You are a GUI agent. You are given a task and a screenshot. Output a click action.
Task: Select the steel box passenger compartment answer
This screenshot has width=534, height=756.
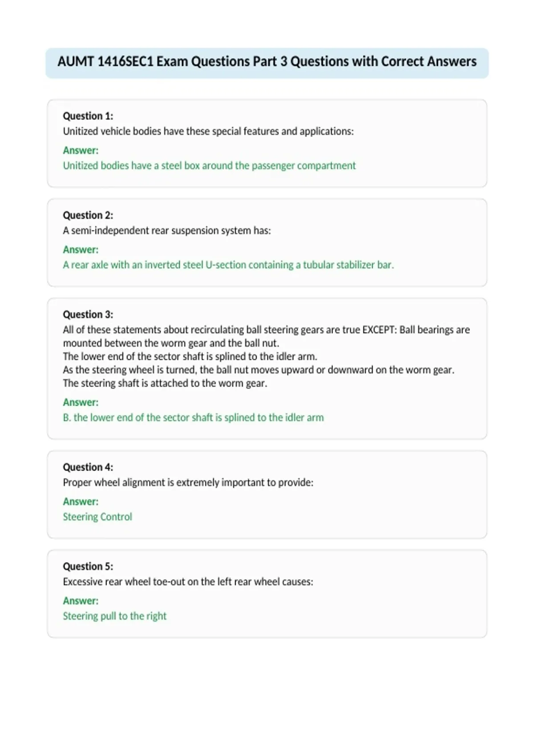[x=209, y=165]
